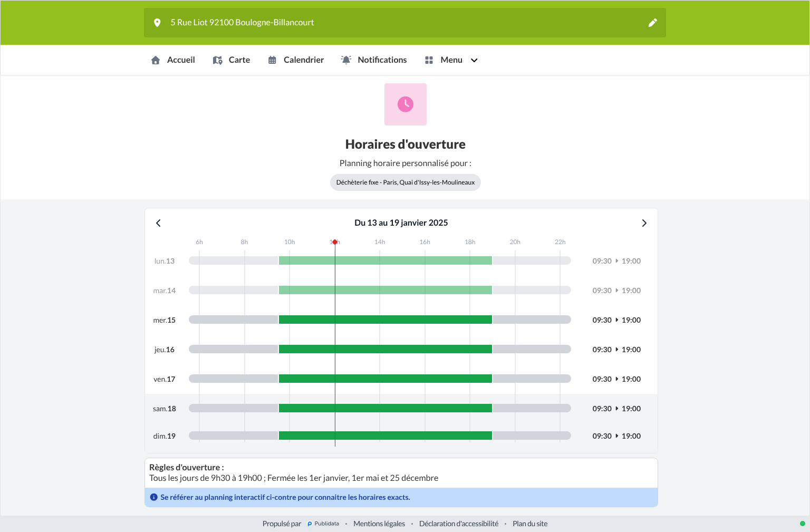Viewport: 810px width, 532px height.
Task: Select the mar.14 day label
Action: [x=165, y=291]
